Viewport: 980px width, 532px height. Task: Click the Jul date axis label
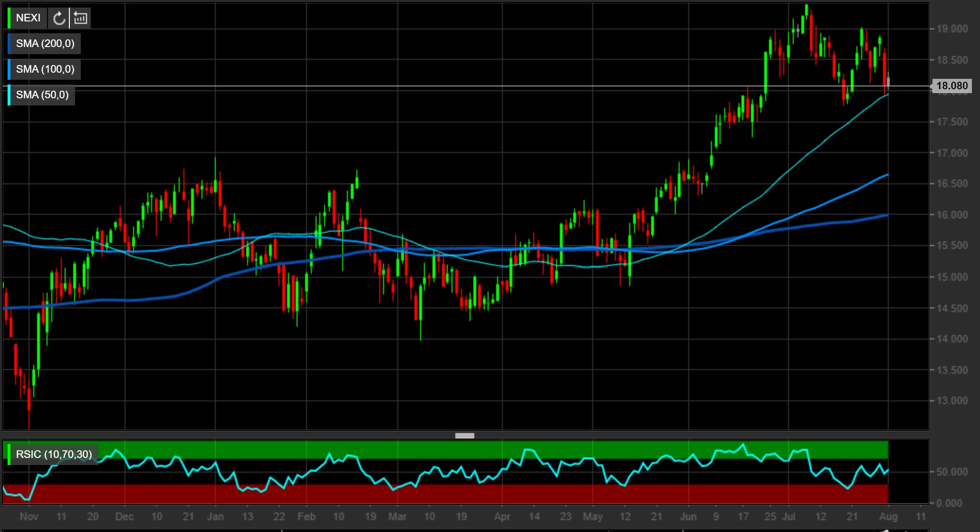click(x=789, y=516)
